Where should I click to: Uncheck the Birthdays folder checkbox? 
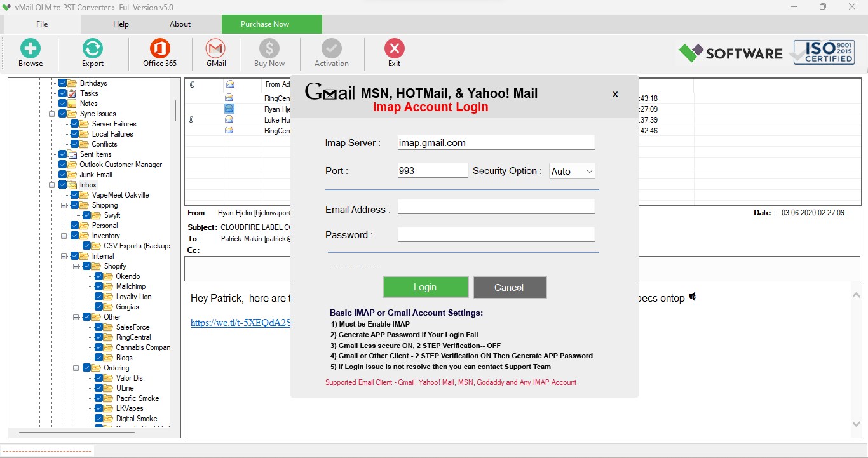63,83
